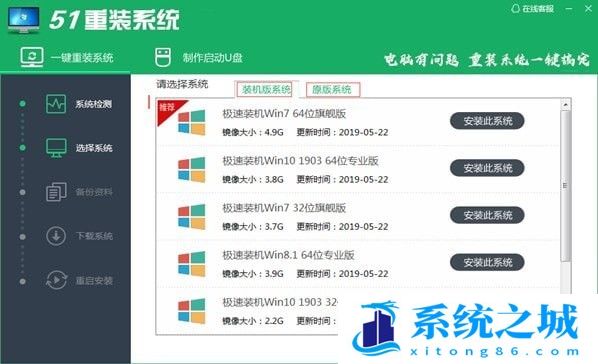Install 极速装机Win7 64位旗舰版 system
Viewport: 598px width, 364px height.
487,121
